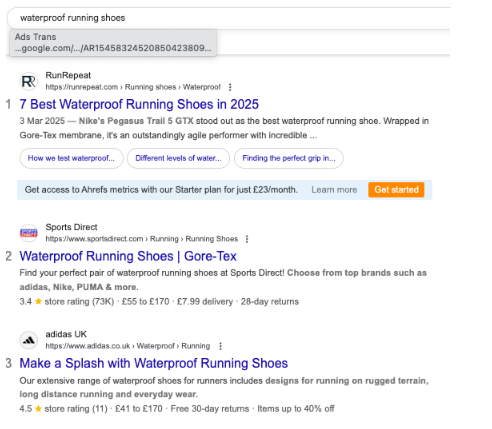492x429 pixels.
Task: Select the 'Different levels of water...' chip
Action: tap(178, 158)
